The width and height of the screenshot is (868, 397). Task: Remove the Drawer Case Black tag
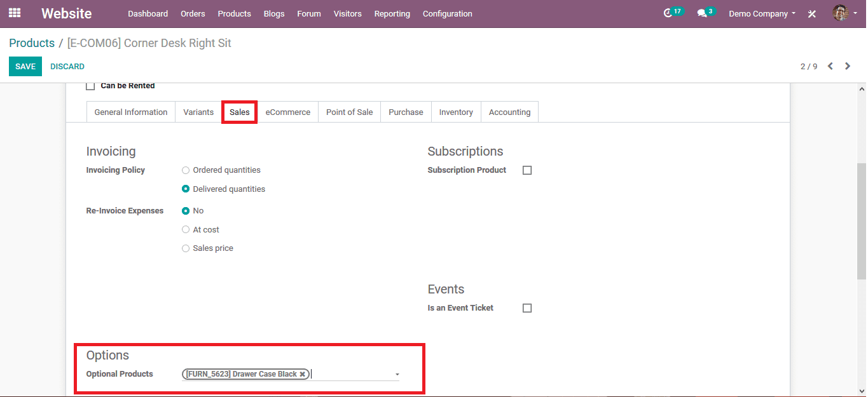(302, 374)
